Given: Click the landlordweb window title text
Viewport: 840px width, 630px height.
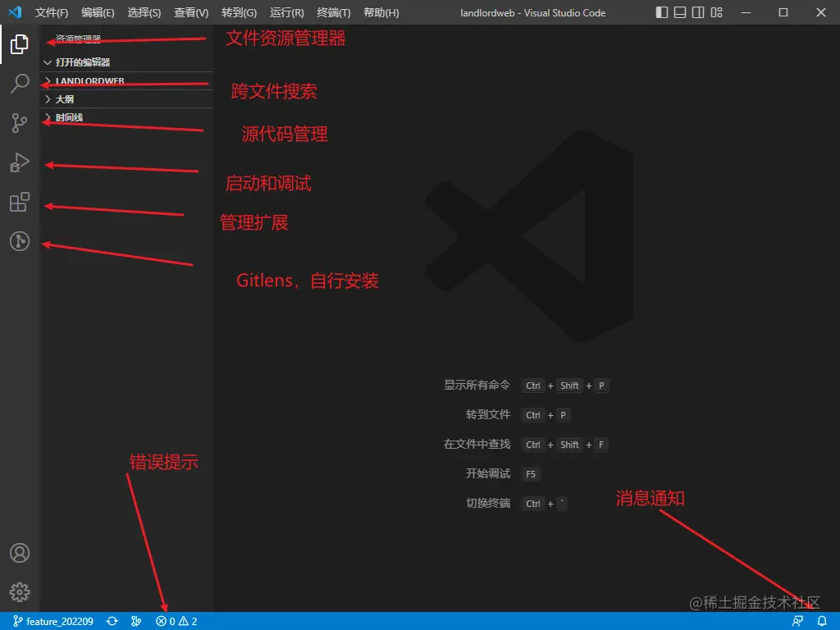Looking at the screenshot, I should tap(533, 13).
